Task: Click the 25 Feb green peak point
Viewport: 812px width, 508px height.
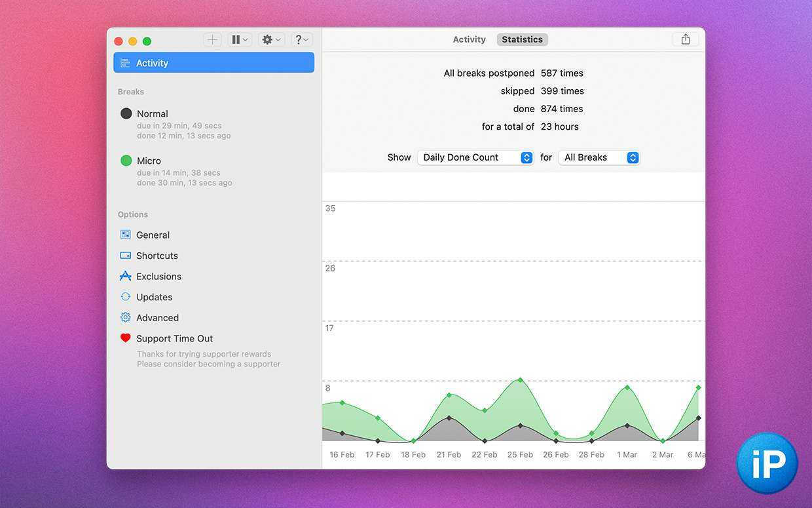Action: (521, 380)
